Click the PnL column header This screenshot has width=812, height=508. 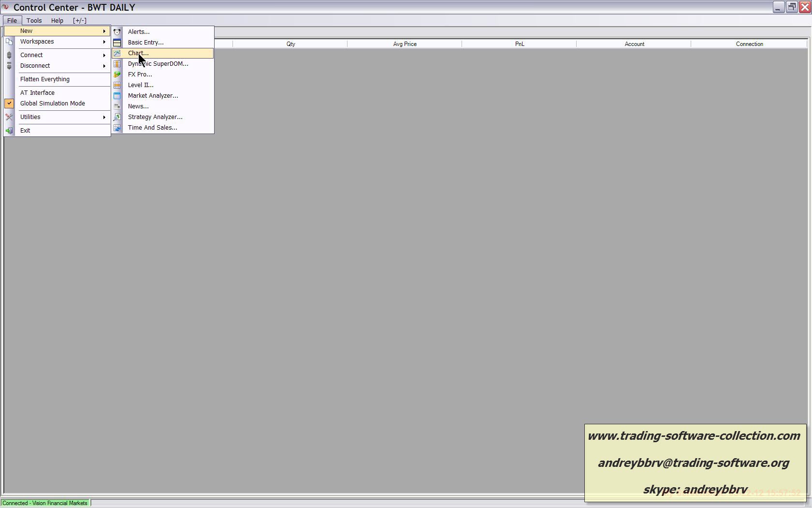pyautogui.click(x=519, y=44)
